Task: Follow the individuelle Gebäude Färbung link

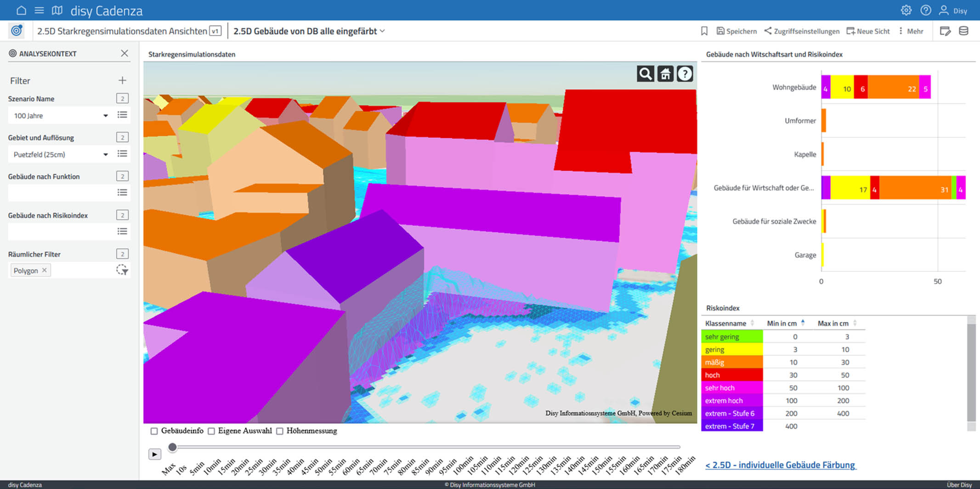Action: coord(780,465)
